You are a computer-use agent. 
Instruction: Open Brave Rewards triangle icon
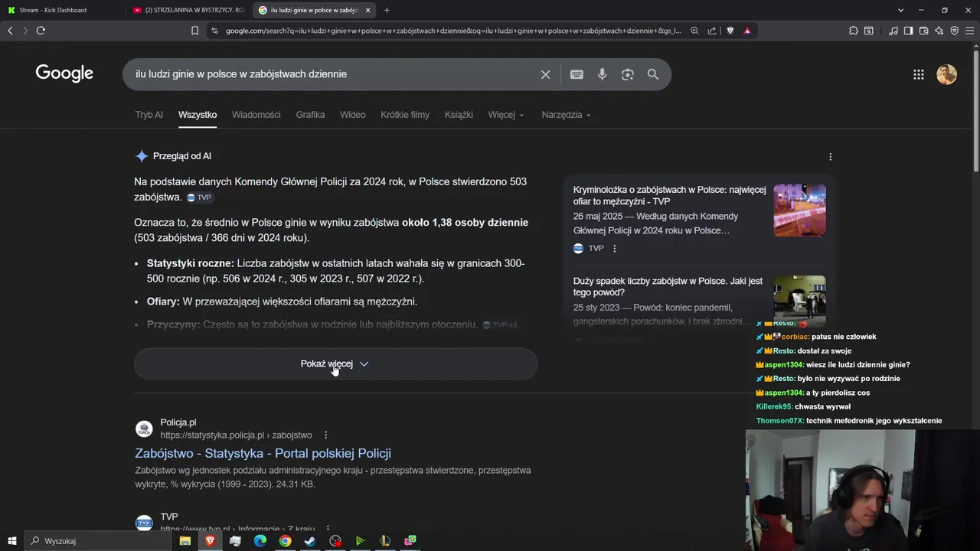747,31
